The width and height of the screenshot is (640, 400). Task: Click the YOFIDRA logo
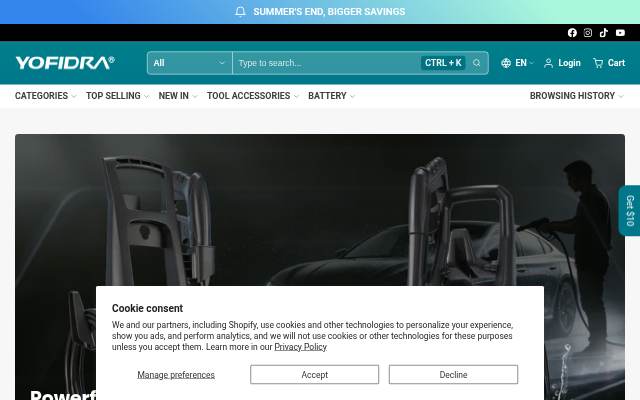(x=65, y=63)
